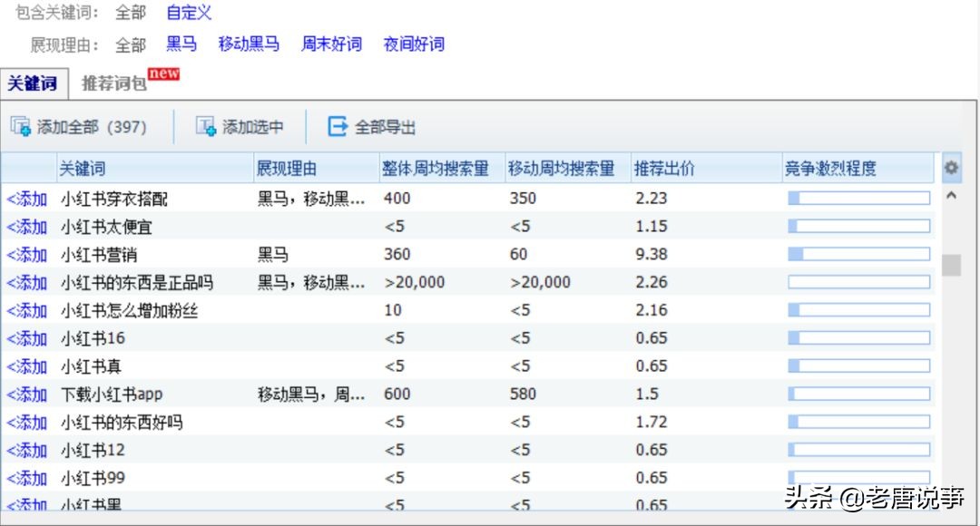Select the 周末好词 filter

pyautogui.click(x=331, y=44)
